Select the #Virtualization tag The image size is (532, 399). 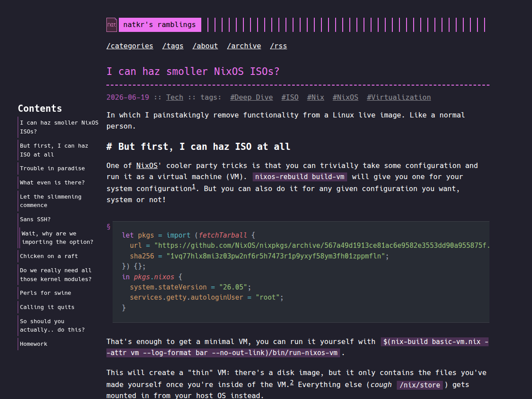click(399, 98)
